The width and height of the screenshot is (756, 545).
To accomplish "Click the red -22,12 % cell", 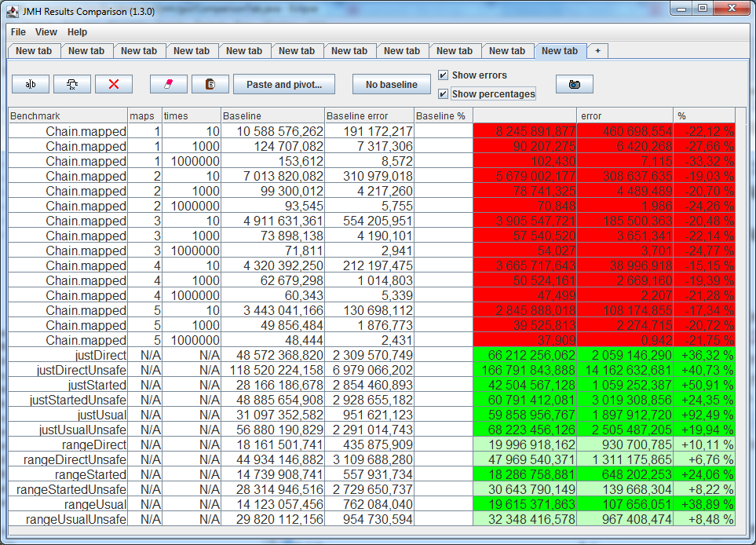I will [x=704, y=131].
